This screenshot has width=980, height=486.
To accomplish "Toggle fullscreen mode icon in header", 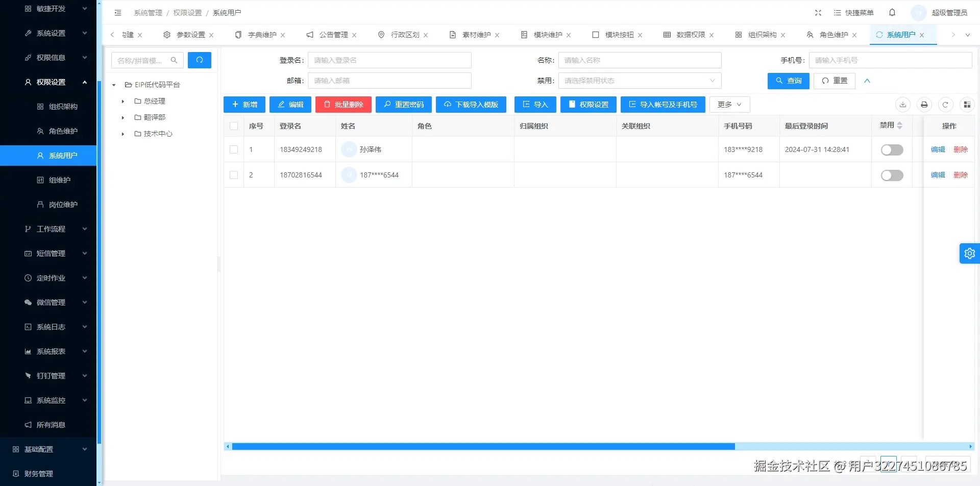I will pos(818,13).
